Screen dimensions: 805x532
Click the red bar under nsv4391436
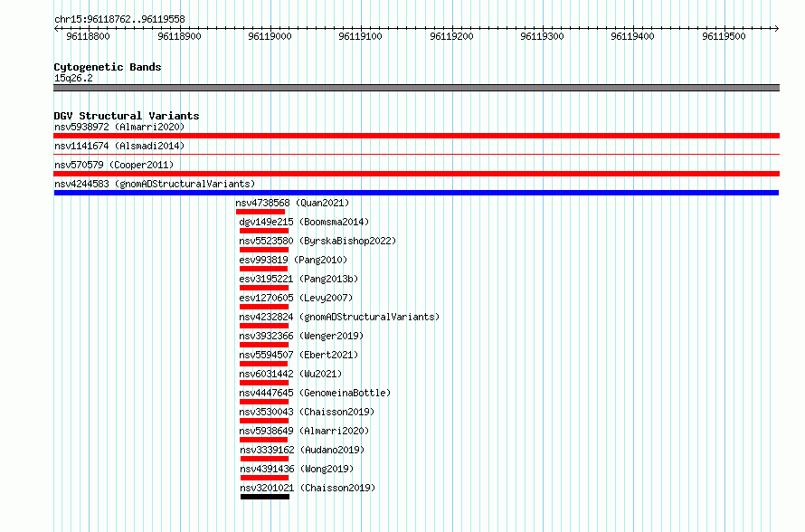[264, 478]
